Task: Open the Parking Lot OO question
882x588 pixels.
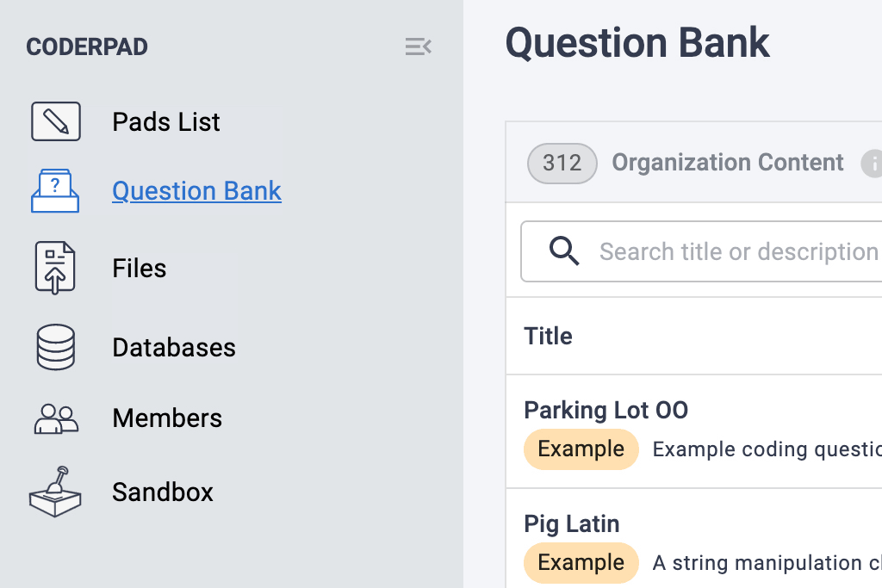Action: (606, 410)
